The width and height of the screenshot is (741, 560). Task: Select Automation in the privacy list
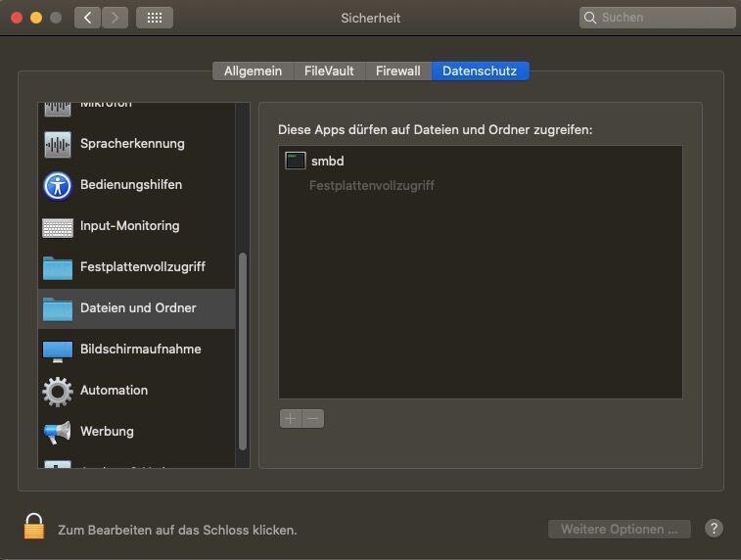pyautogui.click(x=137, y=391)
